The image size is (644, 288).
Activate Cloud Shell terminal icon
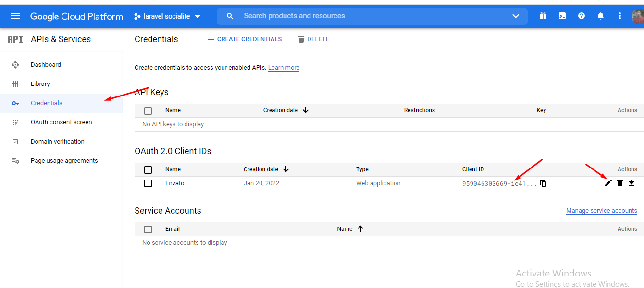click(x=562, y=16)
